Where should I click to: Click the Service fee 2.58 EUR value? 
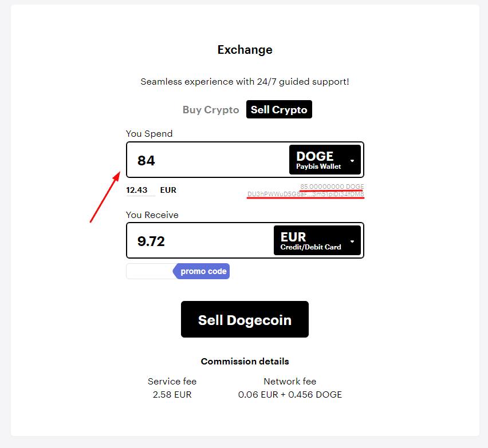(x=172, y=395)
